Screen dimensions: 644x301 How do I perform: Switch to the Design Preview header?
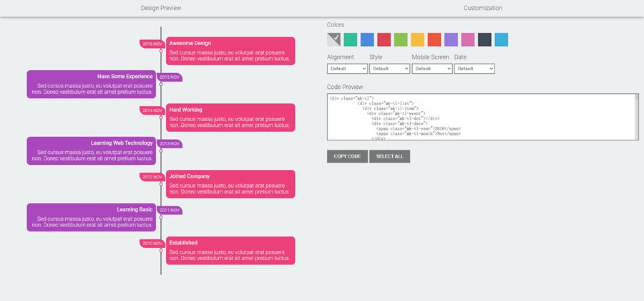[161, 8]
